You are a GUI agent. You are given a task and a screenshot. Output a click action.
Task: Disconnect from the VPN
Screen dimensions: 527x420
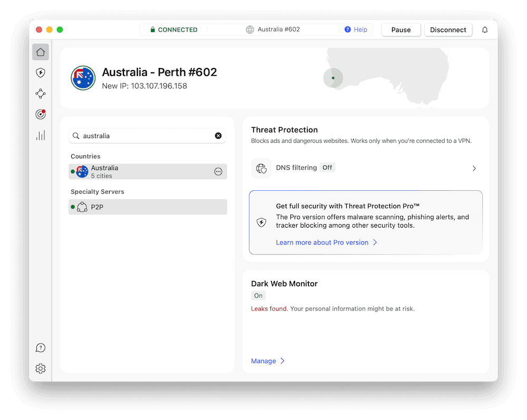(448, 30)
